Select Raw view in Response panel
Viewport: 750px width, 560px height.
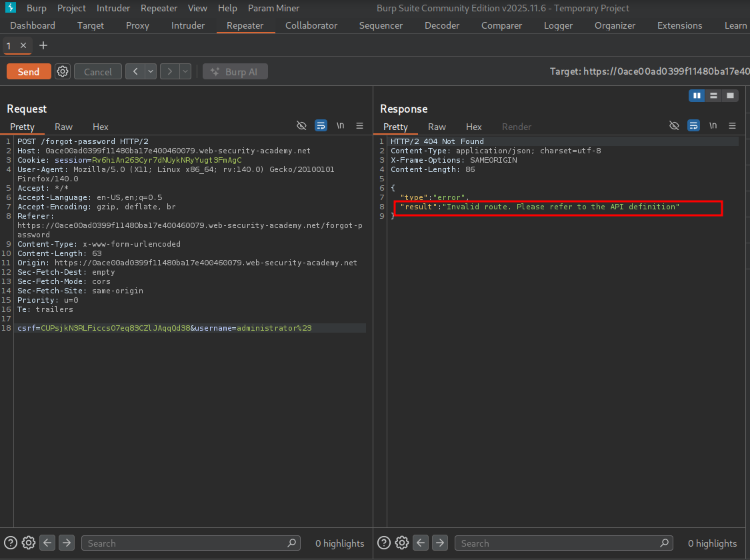[x=437, y=127]
